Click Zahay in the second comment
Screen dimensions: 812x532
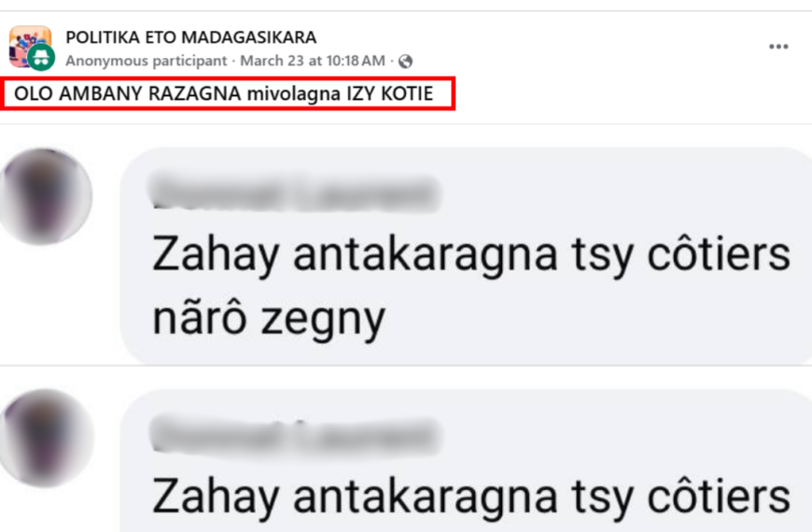pyautogui.click(x=216, y=497)
